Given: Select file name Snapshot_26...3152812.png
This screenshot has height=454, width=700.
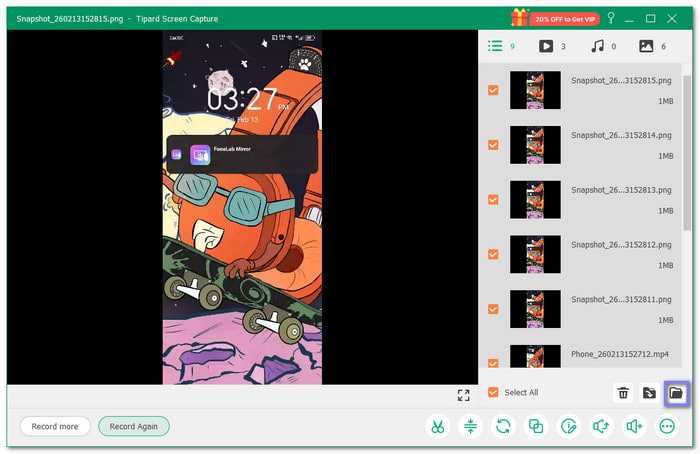Looking at the screenshot, I should [x=621, y=245].
